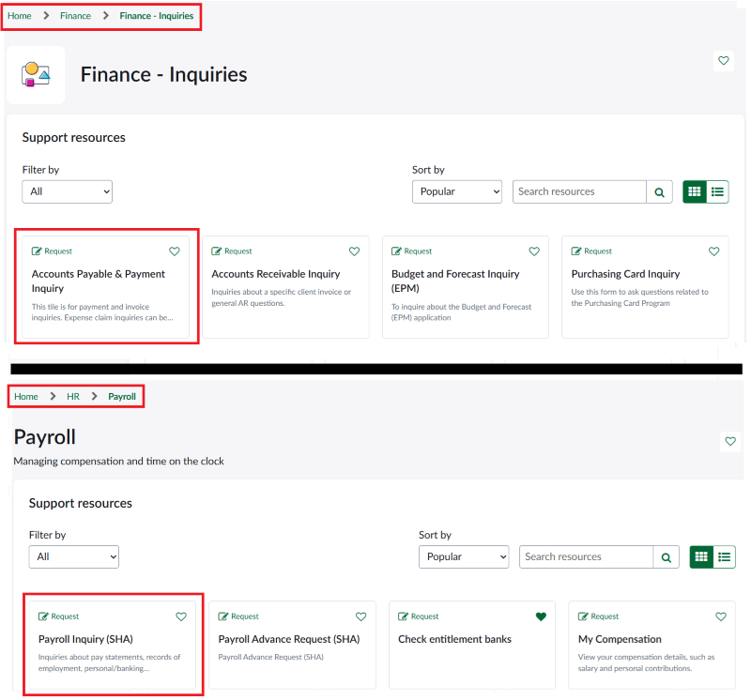
Task: Go to Home from the top breadcrumb
Action: 20,15
